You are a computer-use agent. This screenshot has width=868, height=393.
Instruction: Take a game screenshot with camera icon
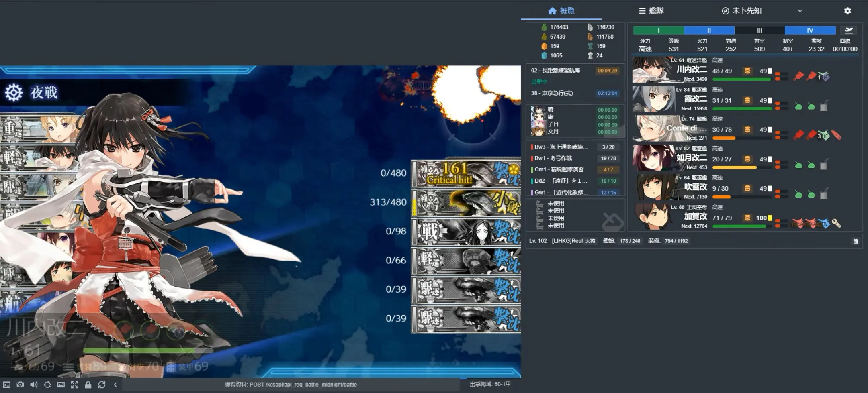click(x=20, y=385)
